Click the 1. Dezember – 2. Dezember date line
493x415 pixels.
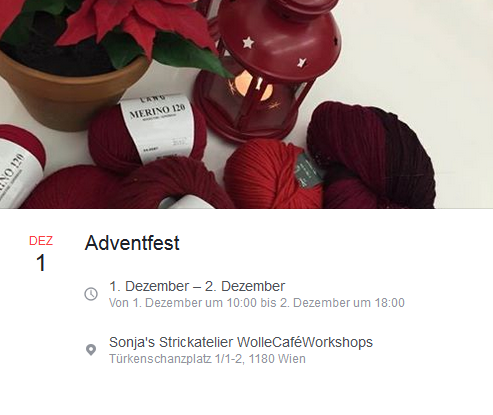pyautogui.click(x=197, y=286)
